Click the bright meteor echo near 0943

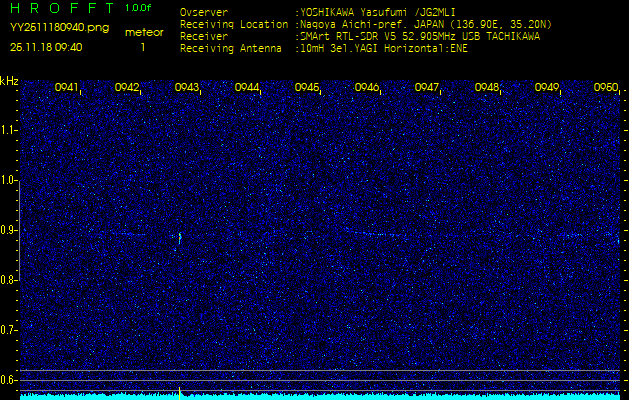coord(179,237)
